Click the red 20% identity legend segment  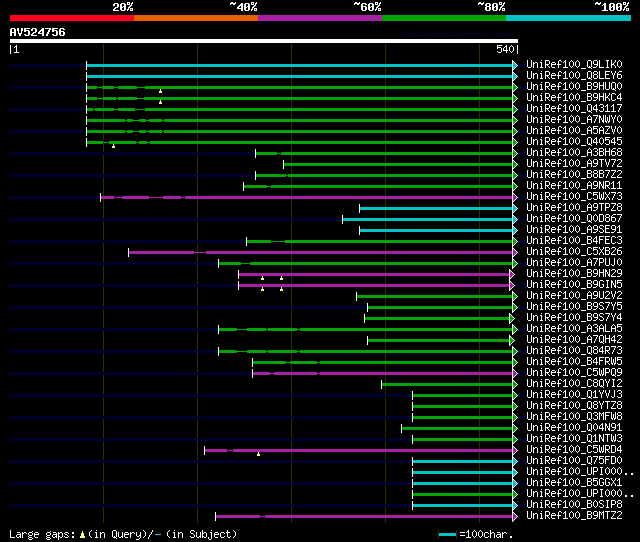point(72,18)
